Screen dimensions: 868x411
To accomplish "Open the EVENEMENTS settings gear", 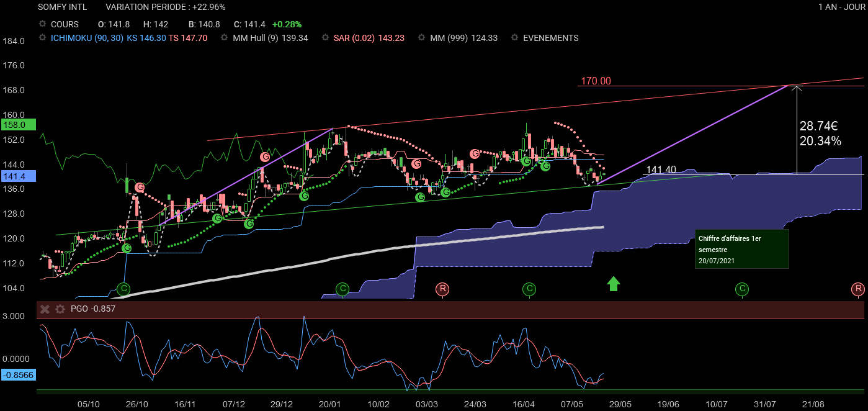I will [x=514, y=38].
